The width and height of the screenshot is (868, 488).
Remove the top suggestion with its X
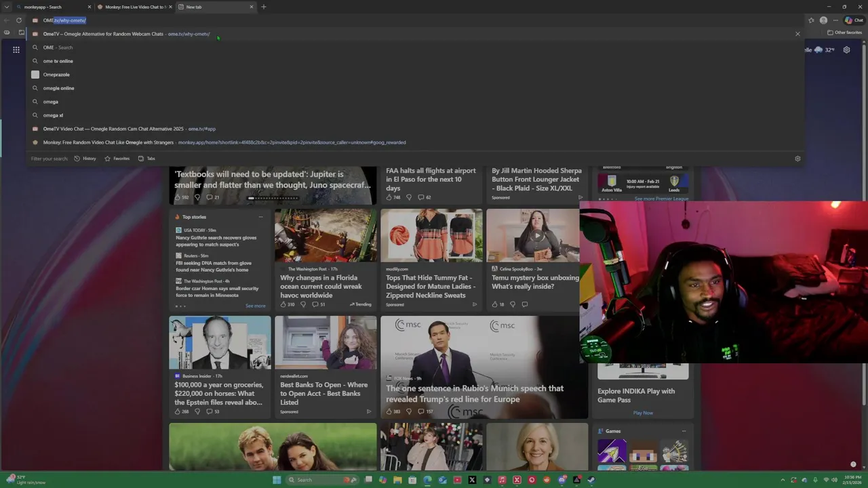tap(797, 34)
